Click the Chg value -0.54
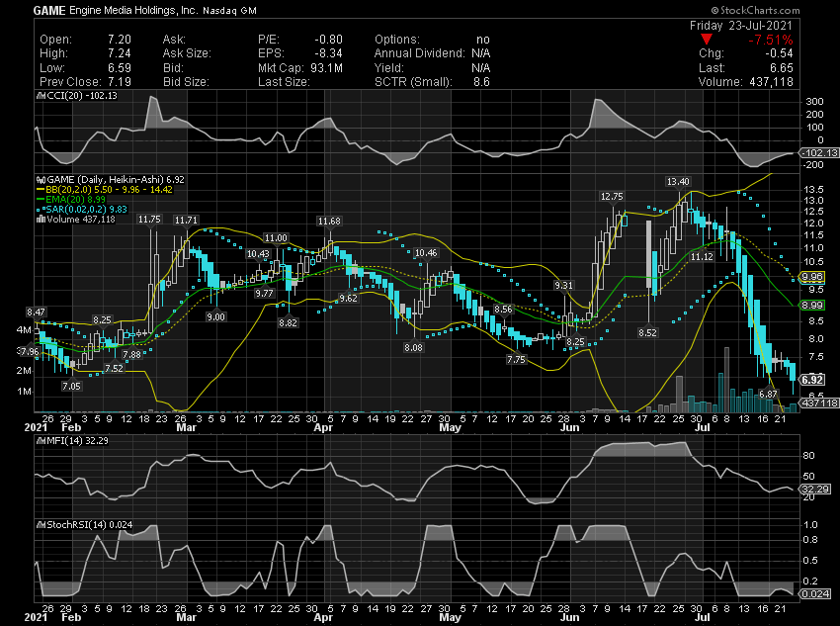 click(x=779, y=53)
